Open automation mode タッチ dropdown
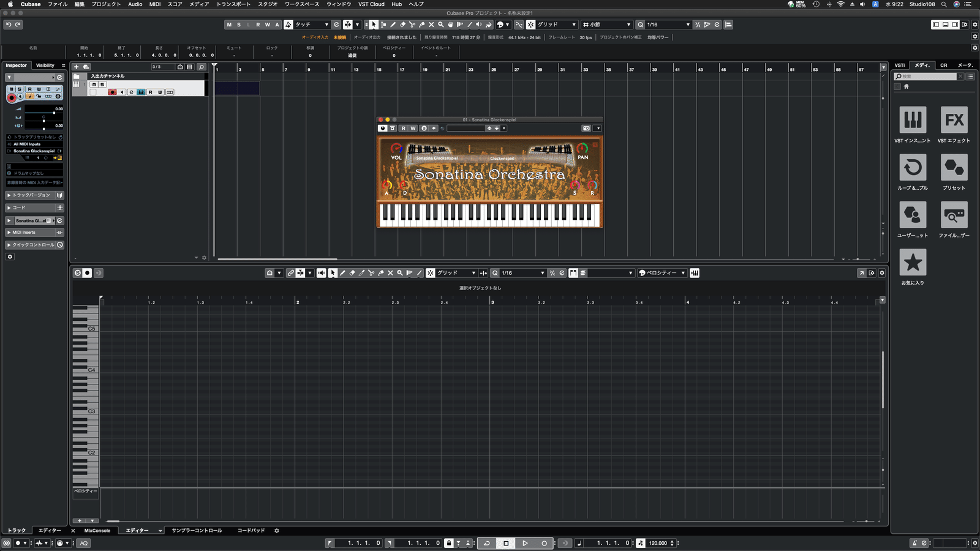The height and width of the screenshot is (551, 980). (312, 24)
